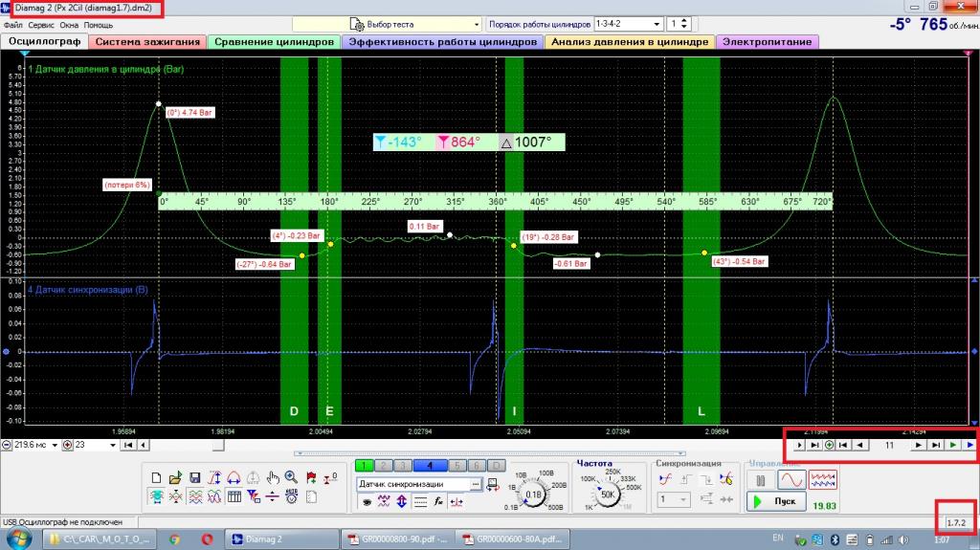Toggle channel 3 button
The height and width of the screenshot is (550, 980).
click(x=403, y=466)
